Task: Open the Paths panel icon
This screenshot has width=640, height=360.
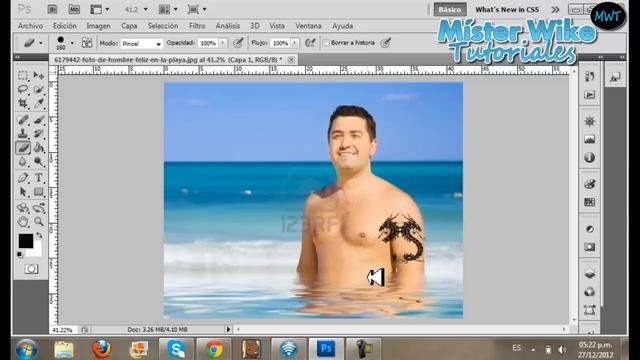Action: (x=589, y=310)
